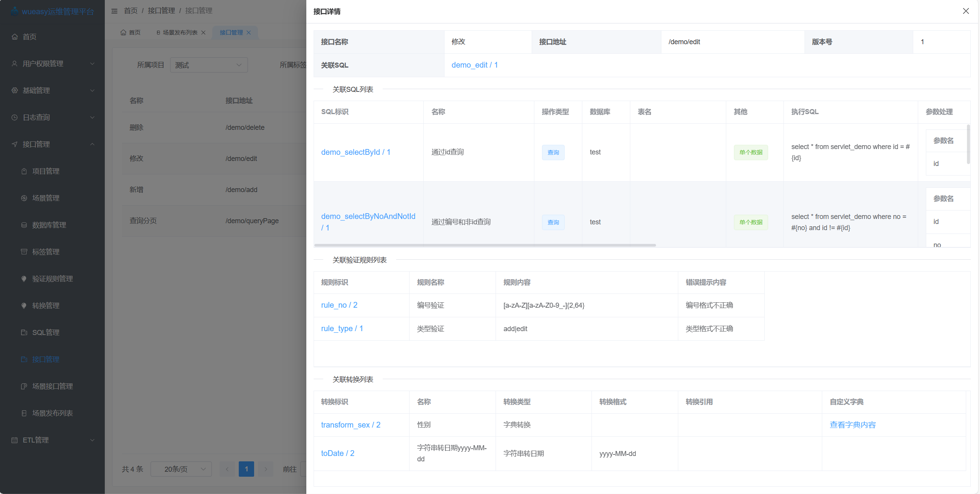Click the bulb icon beside 验证规则管理

click(x=24, y=279)
